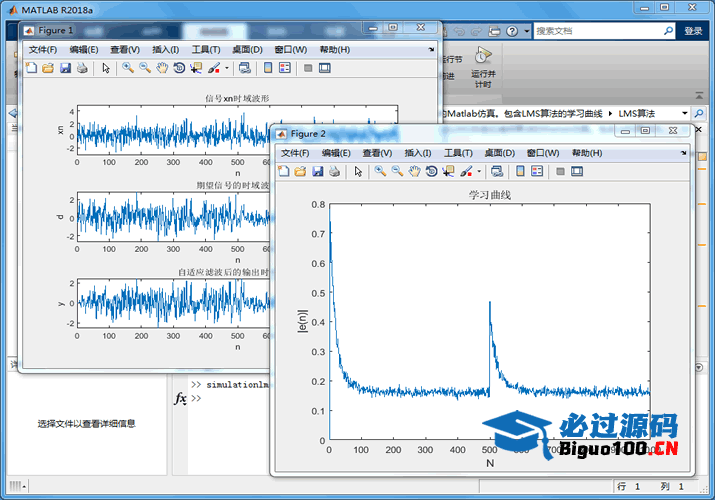Insert colorbar via Figure 1 toolbar icon

point(268,68)
